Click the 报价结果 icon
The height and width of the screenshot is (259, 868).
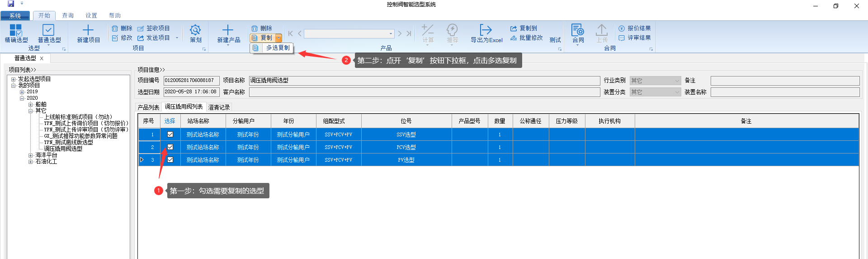622,29
